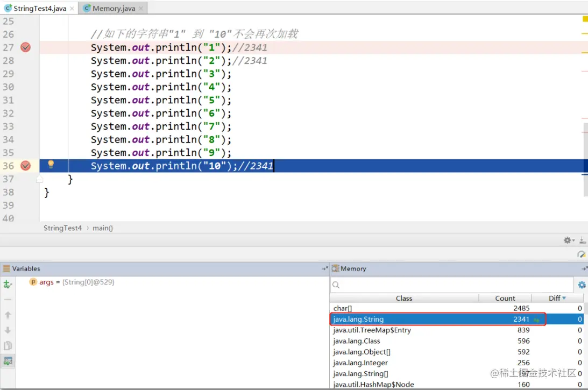The width and height of the screenshot is (588, 390).
Task: Open the Memory view blue gear settings
Action: pyautogui.click(x=582, y=285)
